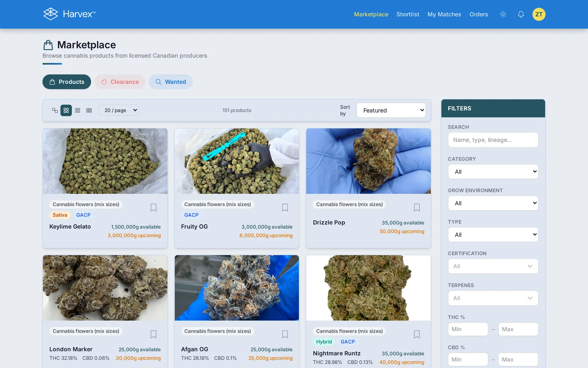Open the London Marker product title

click(x=71, y=349)
